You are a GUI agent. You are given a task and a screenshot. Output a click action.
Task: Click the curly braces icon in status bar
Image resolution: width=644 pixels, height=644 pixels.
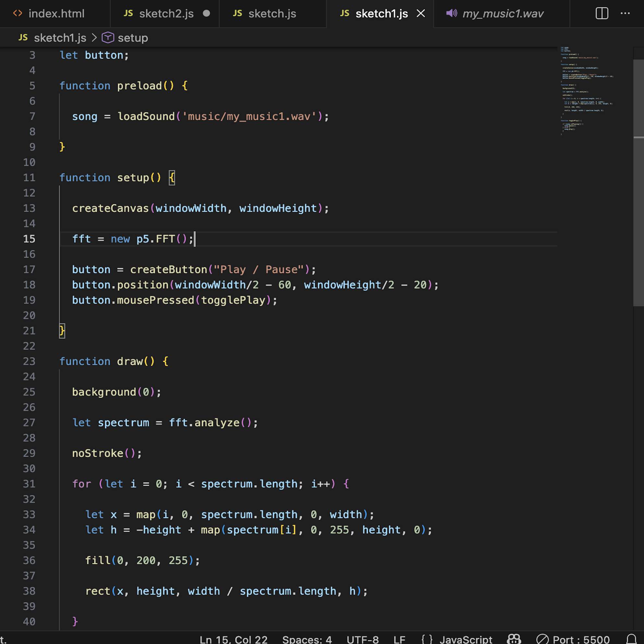(427, 639)
